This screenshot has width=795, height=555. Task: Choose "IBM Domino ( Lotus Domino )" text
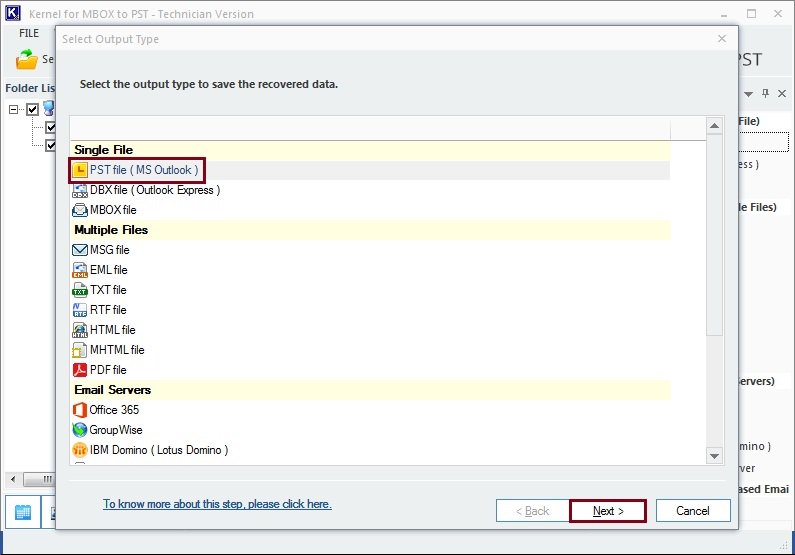159,450
